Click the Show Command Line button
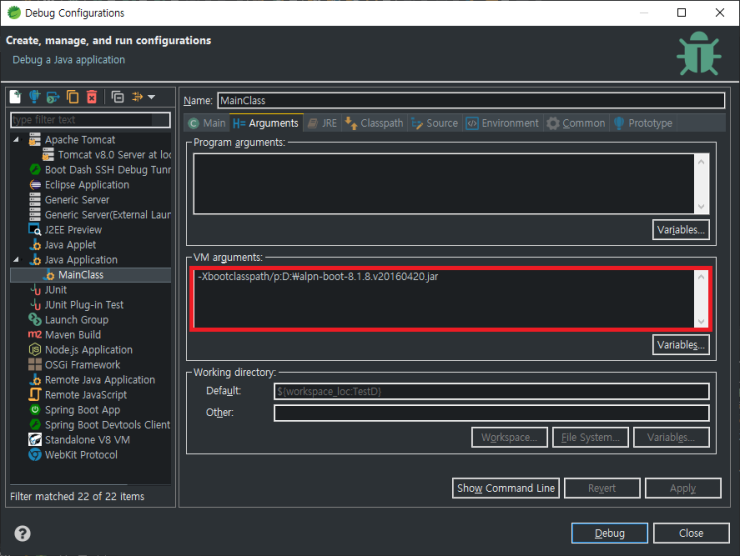Image resolution: width=740 pixels, height=556 pixels. tap(505, 488)
